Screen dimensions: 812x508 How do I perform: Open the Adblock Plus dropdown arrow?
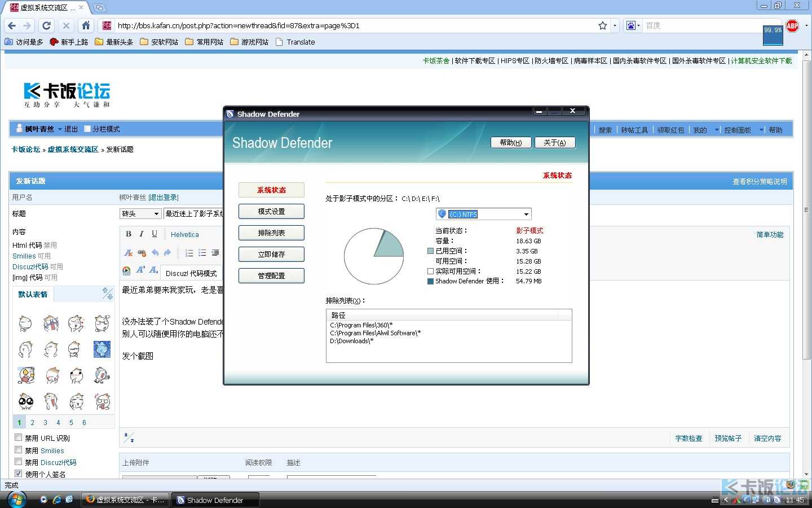point(805,25)
